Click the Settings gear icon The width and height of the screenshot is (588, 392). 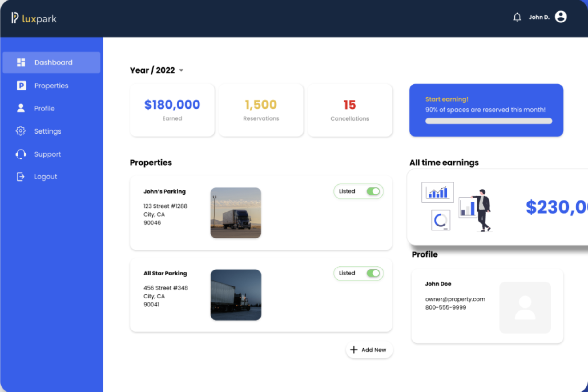[21, 131]
